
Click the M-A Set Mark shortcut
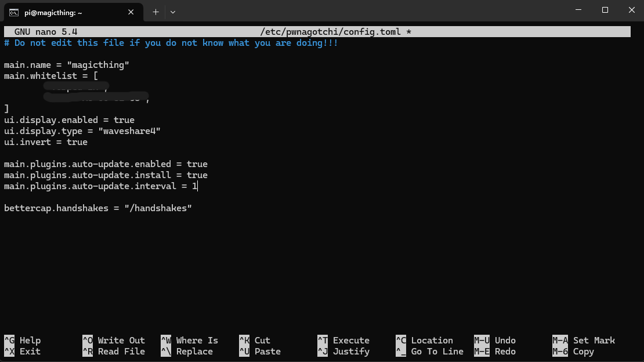pyautogui.click(x=584, y=341)
